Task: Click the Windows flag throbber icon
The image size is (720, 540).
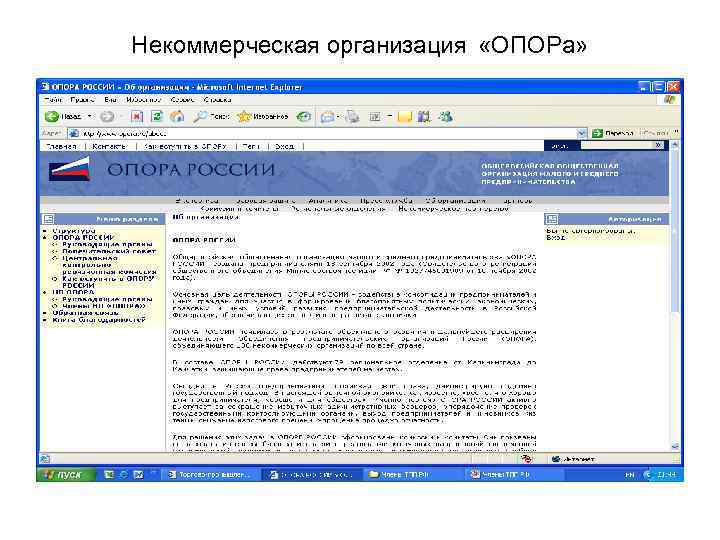Action: 669,100
